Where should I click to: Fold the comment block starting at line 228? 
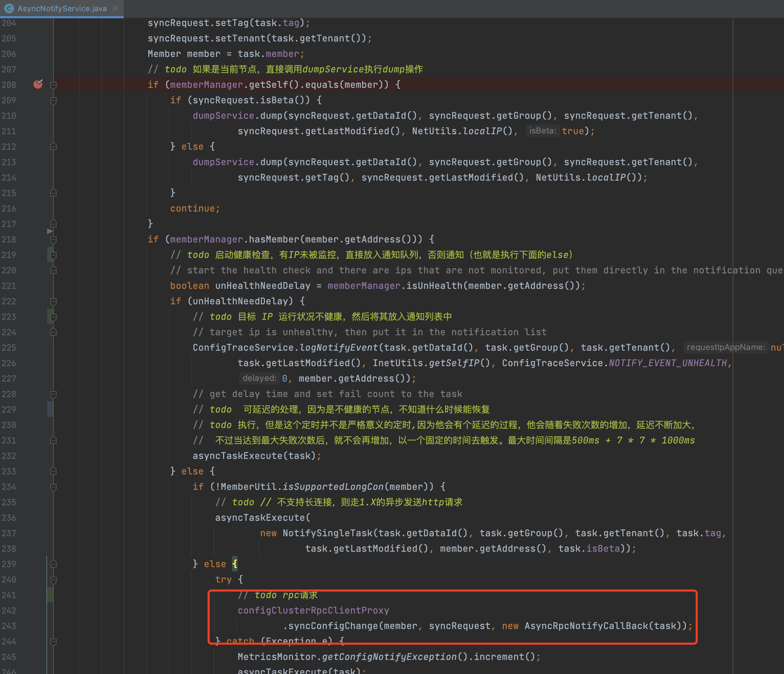pyautogui.click(x=53, y=395)
